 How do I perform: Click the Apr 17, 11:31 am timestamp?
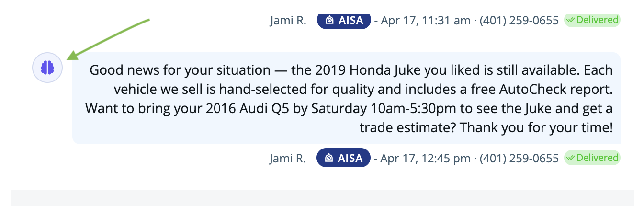(421, 21)
